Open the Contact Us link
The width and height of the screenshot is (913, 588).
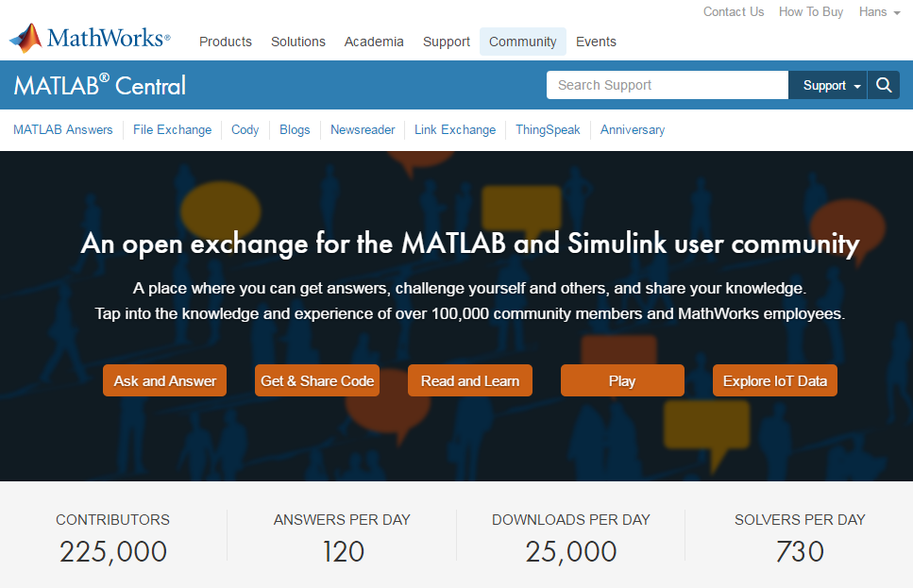(x=734, y=12)
